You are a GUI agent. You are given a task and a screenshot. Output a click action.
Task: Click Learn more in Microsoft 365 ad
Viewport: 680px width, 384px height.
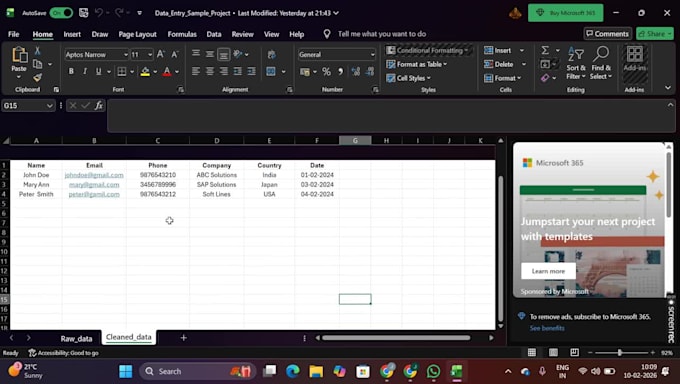pyautogui.click(x=548, y=271)
